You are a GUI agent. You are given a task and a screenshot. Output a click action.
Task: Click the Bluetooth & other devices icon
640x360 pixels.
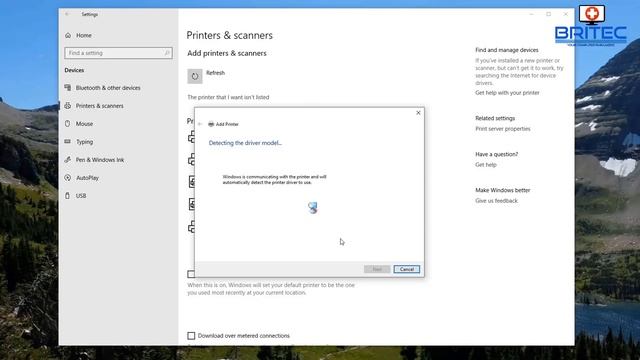68,87
